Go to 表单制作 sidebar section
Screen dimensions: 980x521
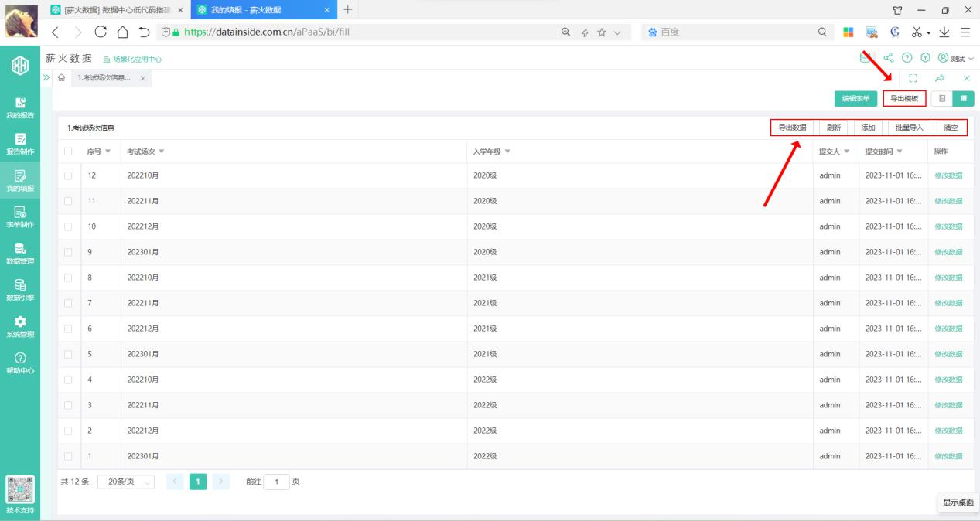[20, 217]
